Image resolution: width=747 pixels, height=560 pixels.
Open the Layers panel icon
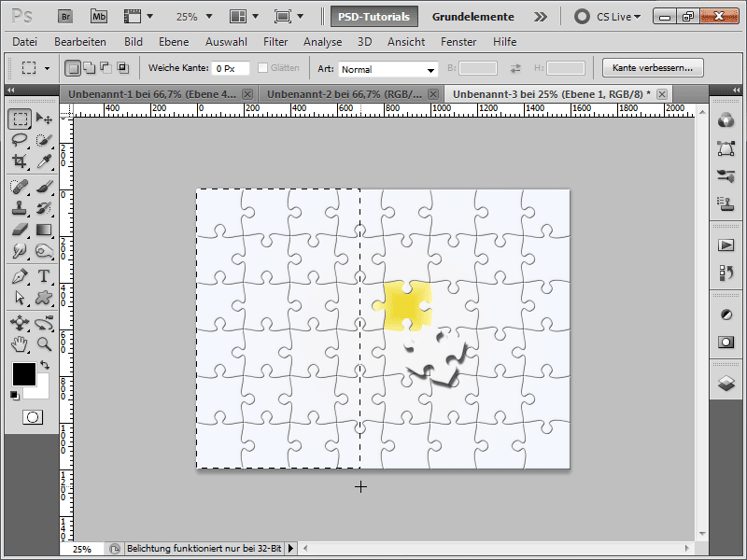pyautogui.click(x=726, y=383)
